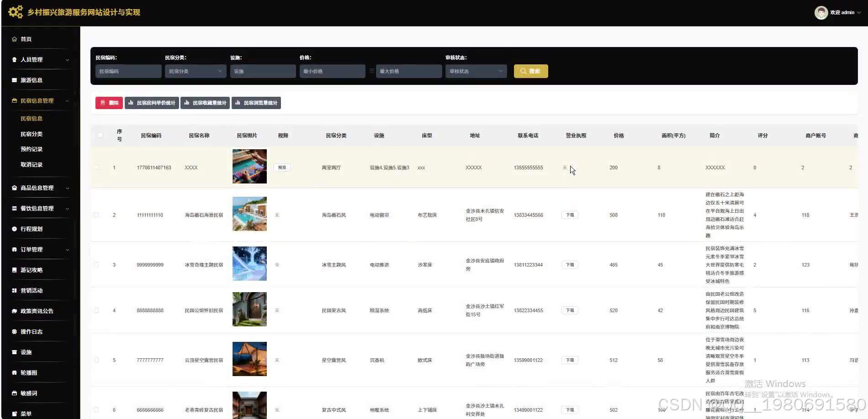Click the icon beside 商品信息管理
868x419 pixels.
14,188
